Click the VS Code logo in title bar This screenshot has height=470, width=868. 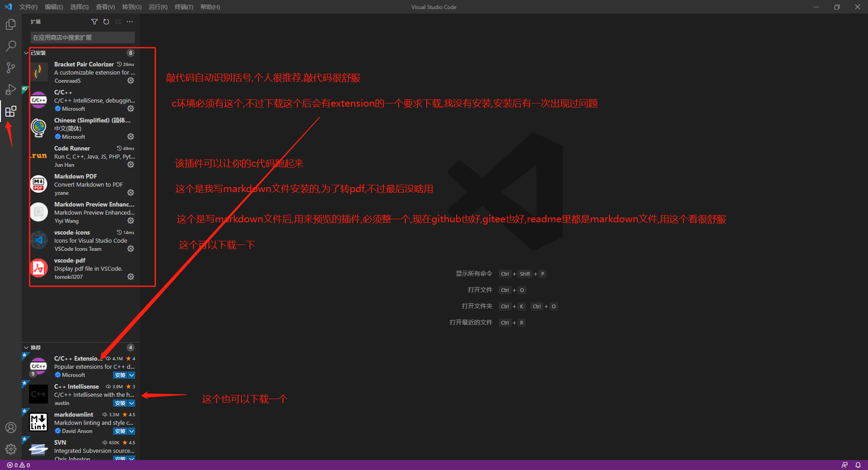click(8, 7)
